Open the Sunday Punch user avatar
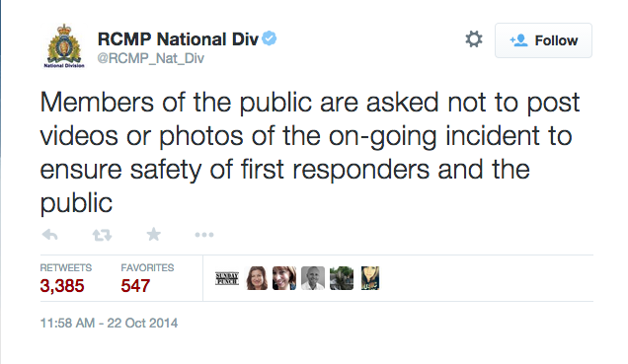Viewport: 628px width, 364px height. [227, 278]
